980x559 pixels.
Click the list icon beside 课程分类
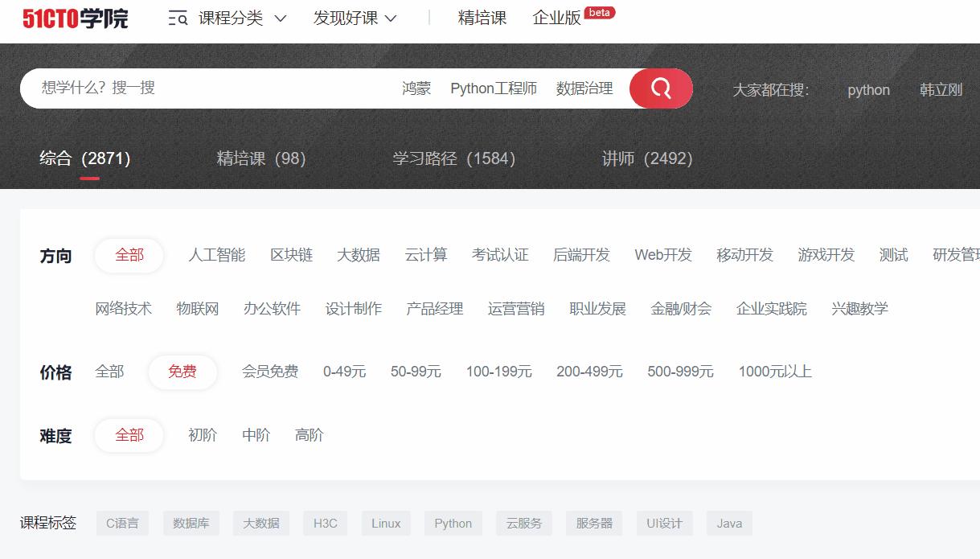point(177,17)
